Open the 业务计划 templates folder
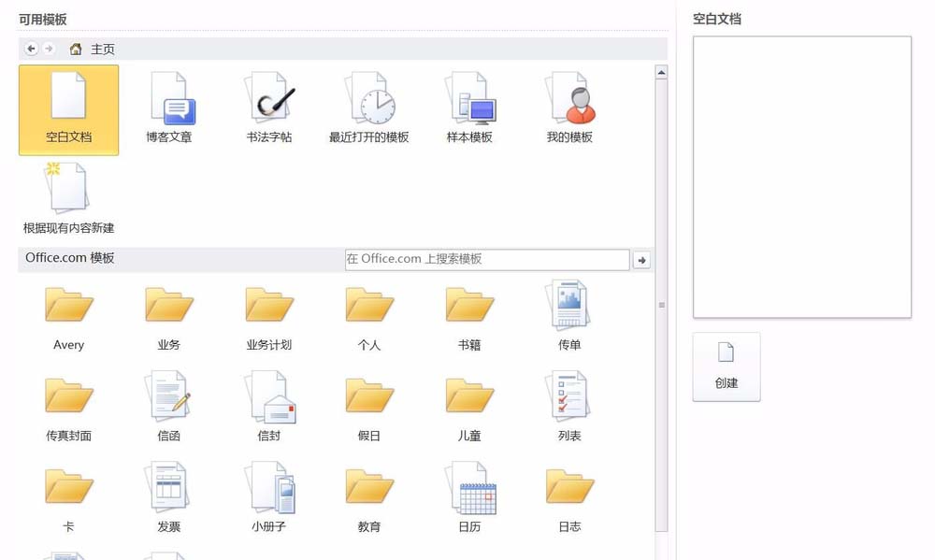 click(269, 319)
